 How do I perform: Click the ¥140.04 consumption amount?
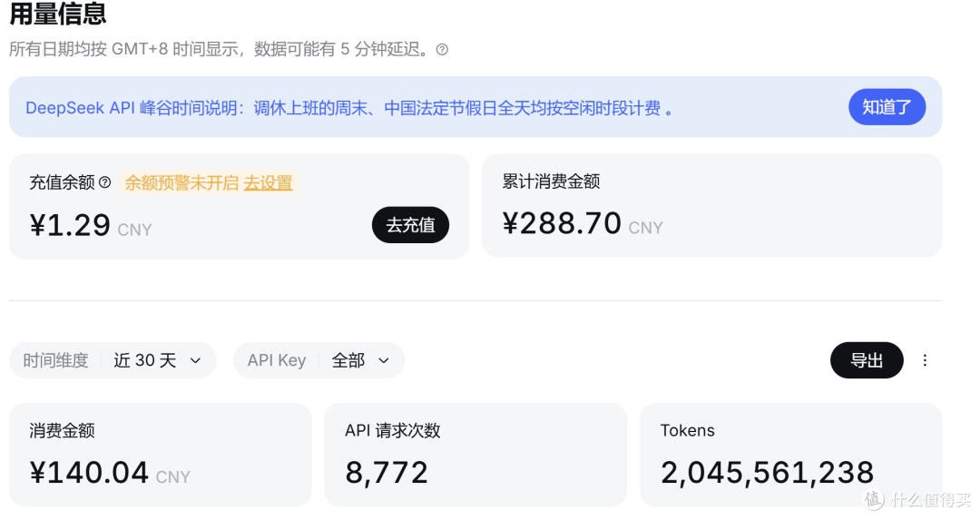[89, 473]
